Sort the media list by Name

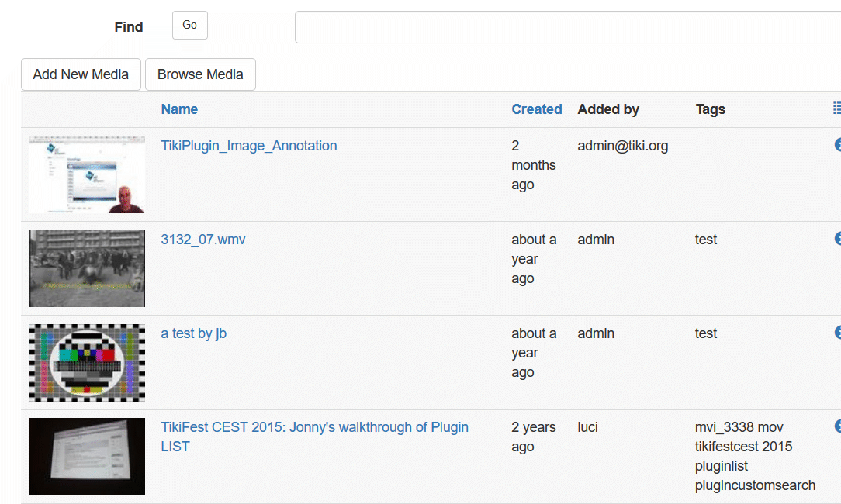(179, 109)
